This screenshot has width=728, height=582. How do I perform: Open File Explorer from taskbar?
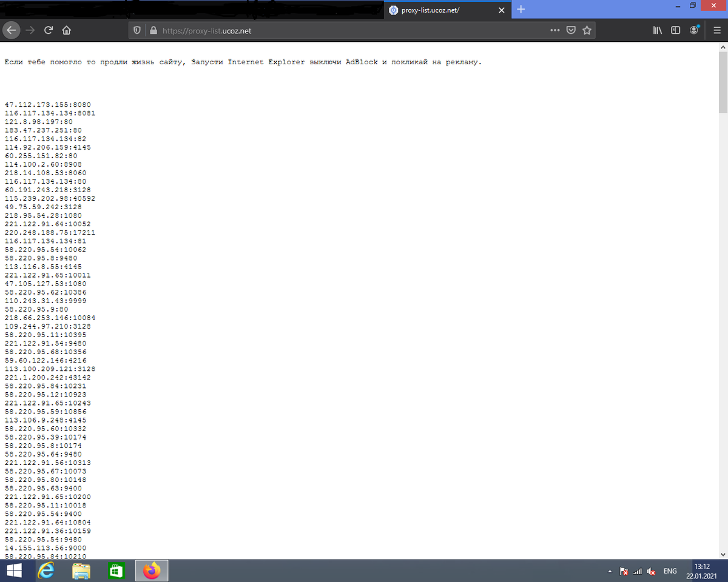pos(81,570)
